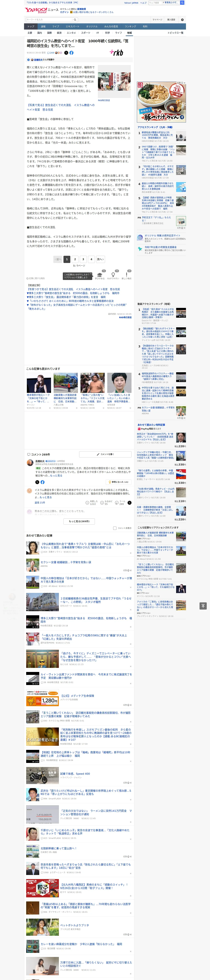
Task: Open the オリジナル navigation tab
Action: (92, 27)
